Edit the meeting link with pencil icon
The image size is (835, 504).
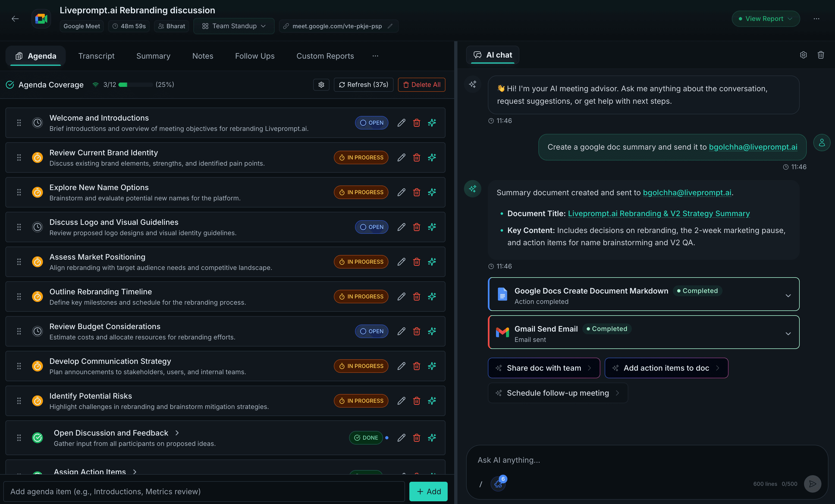click(x=390, y=26)
